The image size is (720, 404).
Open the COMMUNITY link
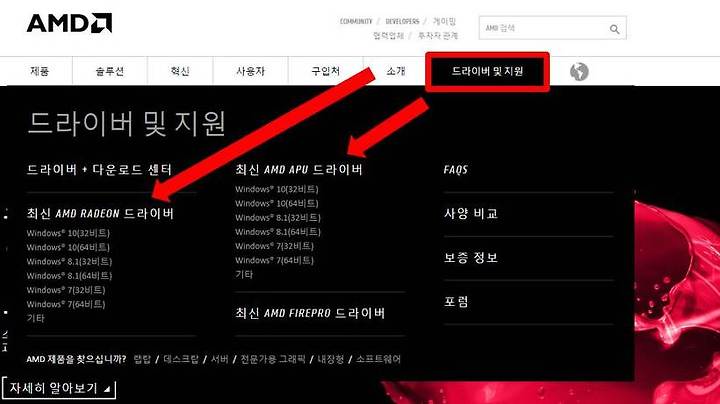pyautogui.click(x=356, y=22)
